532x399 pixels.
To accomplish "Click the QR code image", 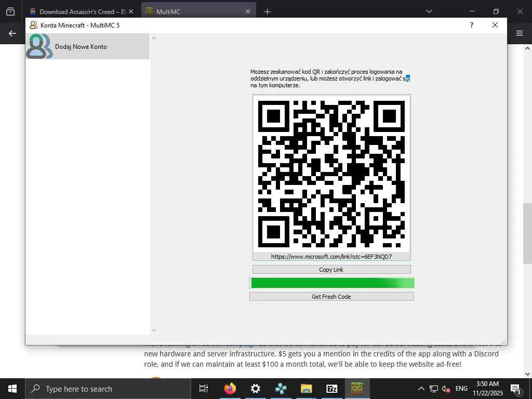I will 331,174.
